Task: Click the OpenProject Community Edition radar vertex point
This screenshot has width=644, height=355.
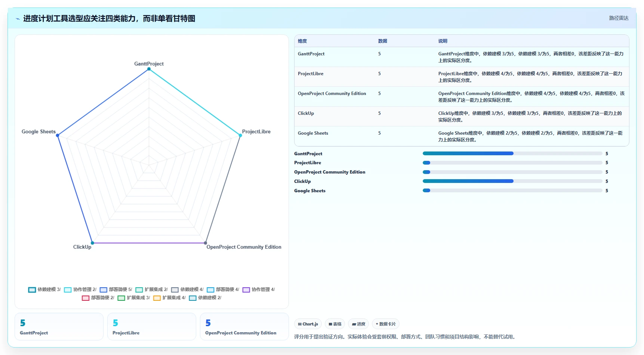Action: click(206, 243)
